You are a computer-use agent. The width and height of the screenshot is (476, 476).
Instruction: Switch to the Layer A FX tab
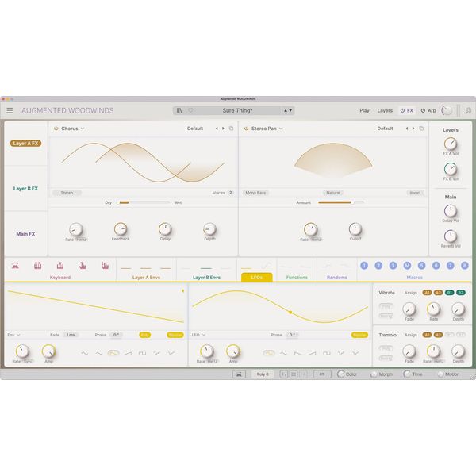26,144
